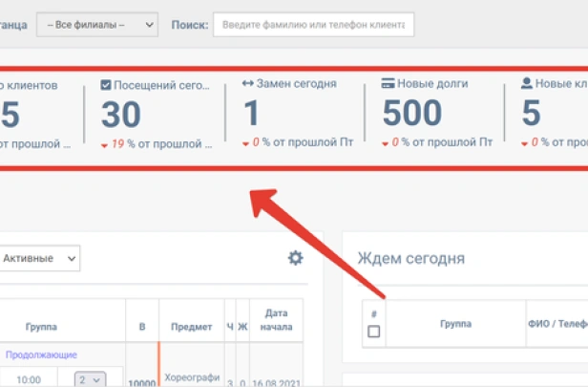Click the Посещений сегодня 30 statistic
Viewport: 588px width, 387px height.
(121, 114)
